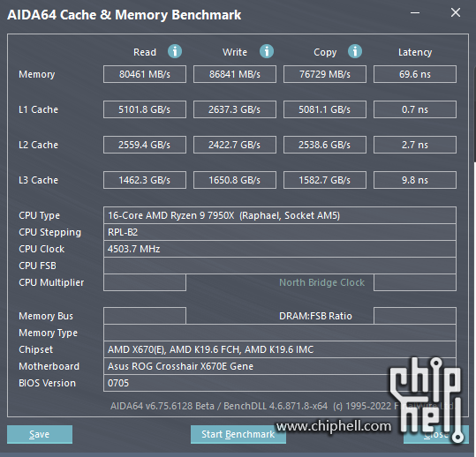This screenshot has height=457, width=476.
Task: Click the L2 Cache Write value
Action: [x=235, y=145]
